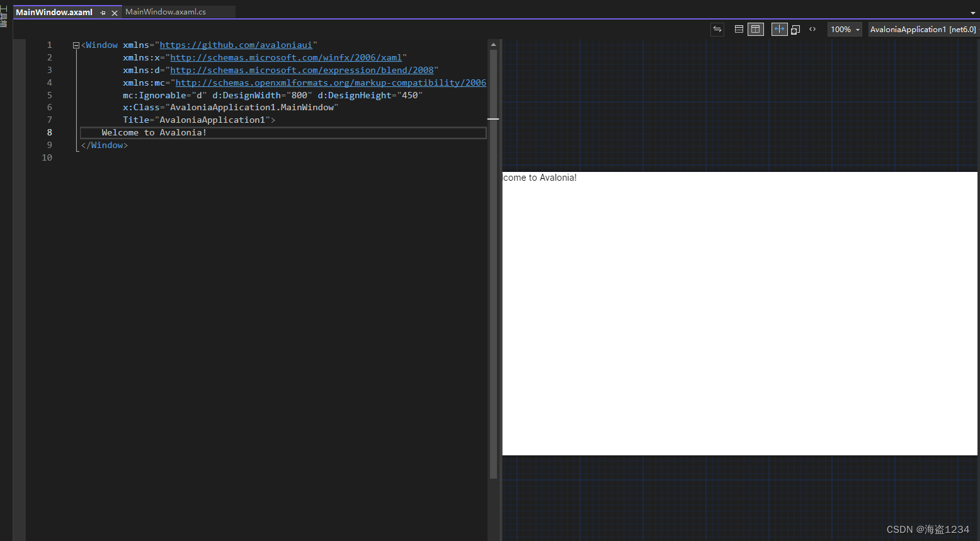Click the d:DesignHeight="450" attribute
Screen dimensions: 980x541
(370, 95)
